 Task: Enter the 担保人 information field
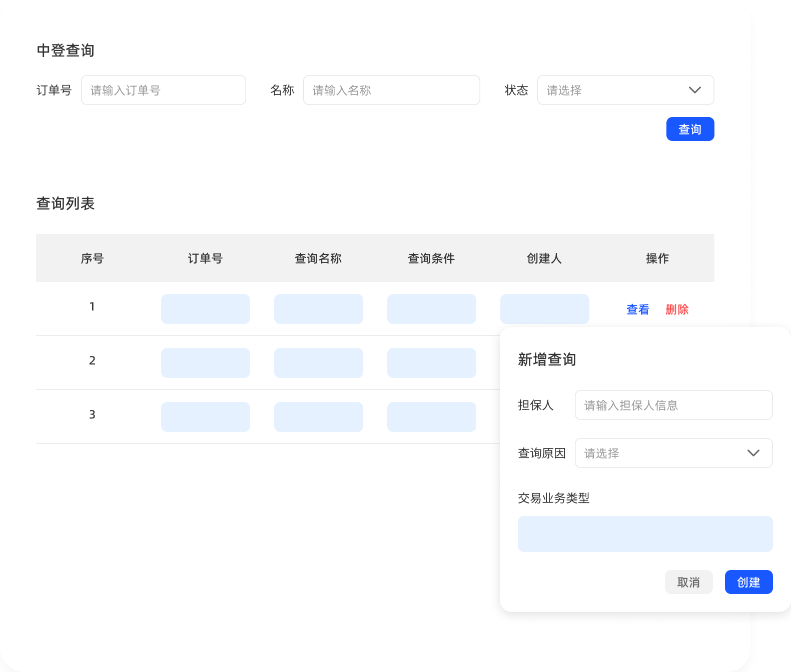[x=673, y=405]
